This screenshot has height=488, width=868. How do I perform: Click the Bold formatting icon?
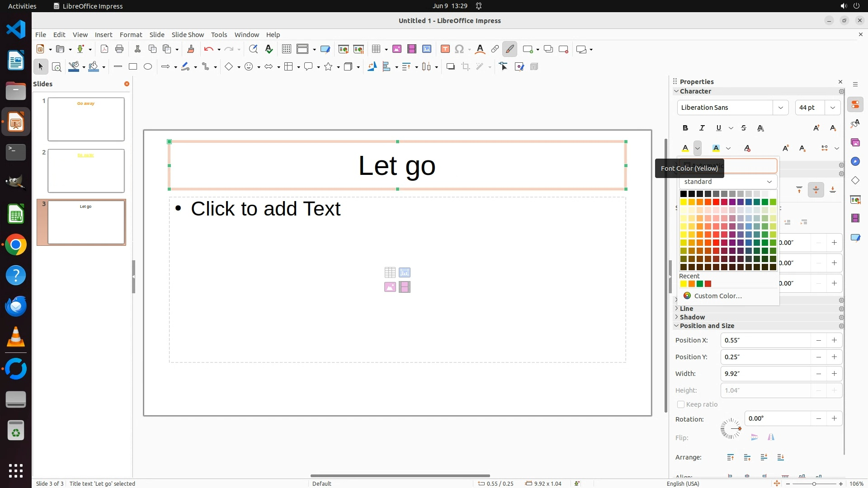coord(685,128)
